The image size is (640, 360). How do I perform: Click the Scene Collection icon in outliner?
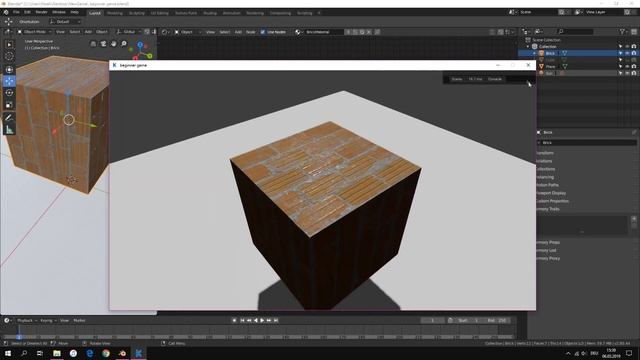[528, 40]
